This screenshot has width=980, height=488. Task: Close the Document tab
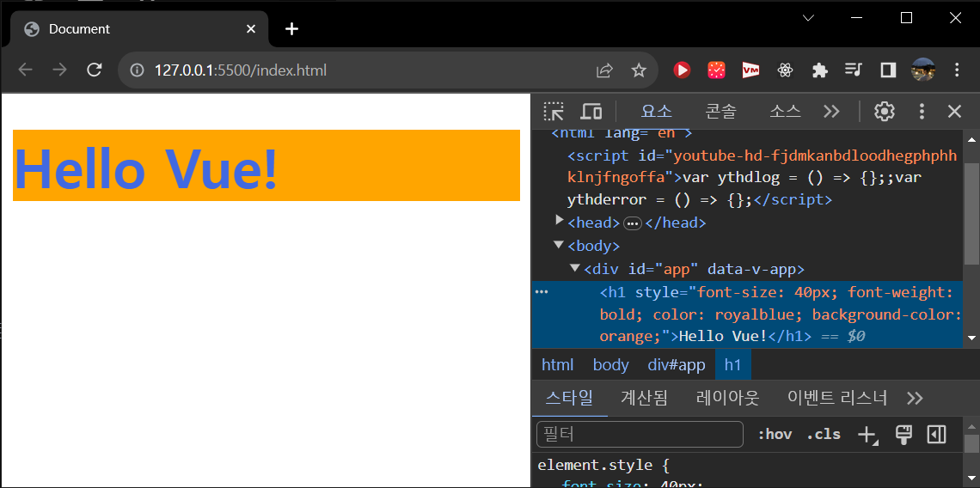coord(251,28)
